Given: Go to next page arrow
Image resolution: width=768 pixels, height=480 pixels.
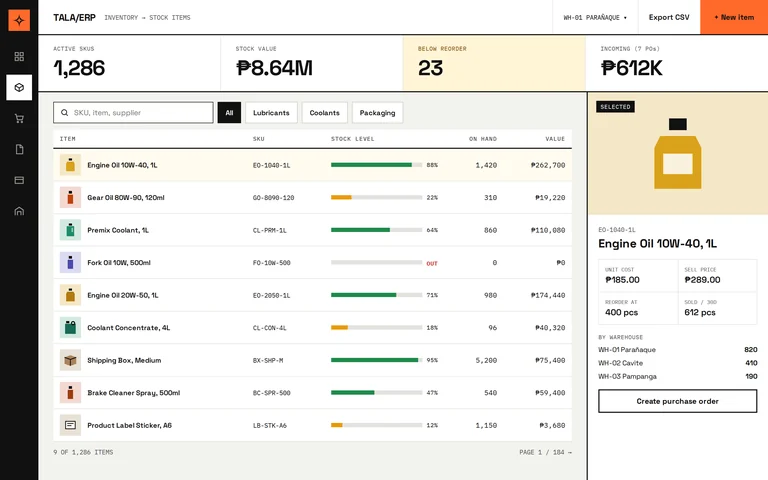Looking at the screenshot, I should click(570, 453).
